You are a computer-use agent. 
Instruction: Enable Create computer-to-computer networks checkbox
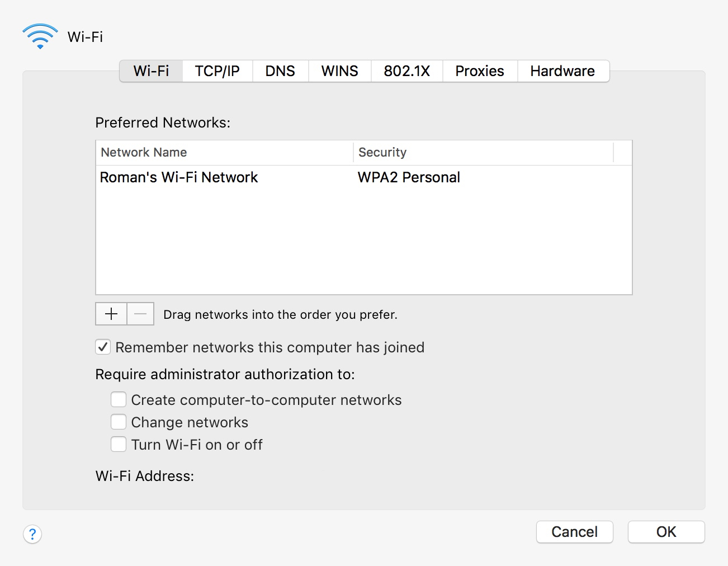[x=119, y=400]
